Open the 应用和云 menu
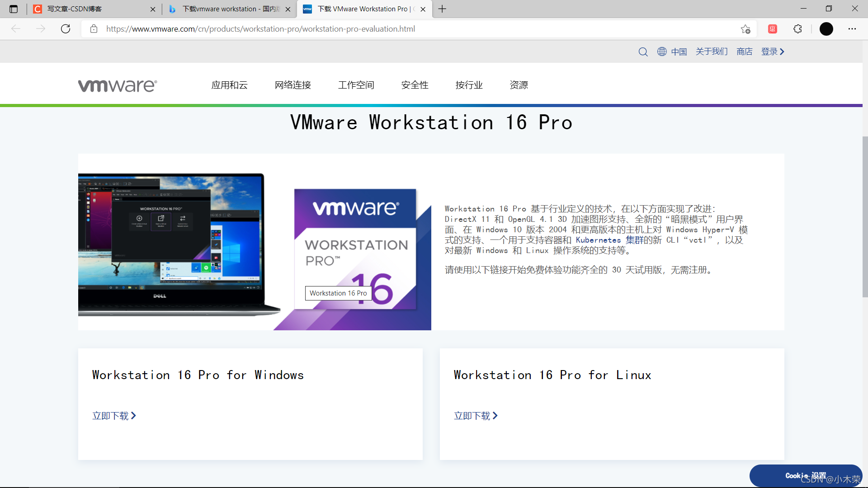 pyautogui.click(x=230, y=85)
